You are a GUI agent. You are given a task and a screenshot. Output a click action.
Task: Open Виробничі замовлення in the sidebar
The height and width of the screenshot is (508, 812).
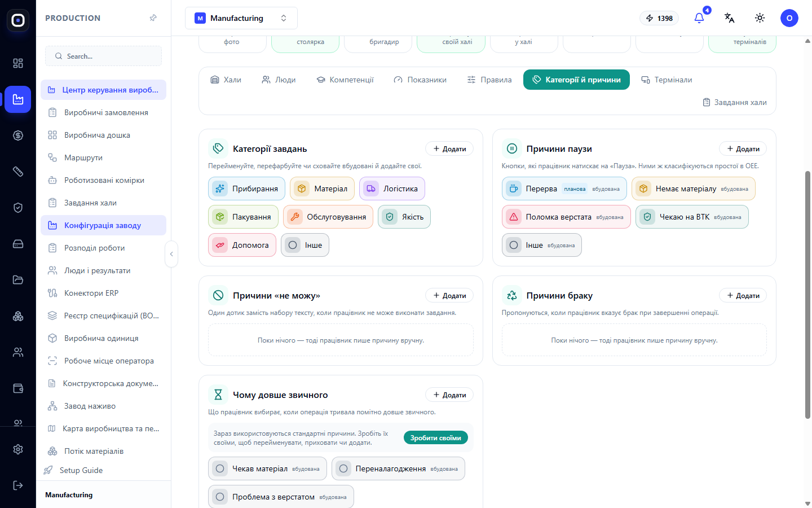pos(103,112)
